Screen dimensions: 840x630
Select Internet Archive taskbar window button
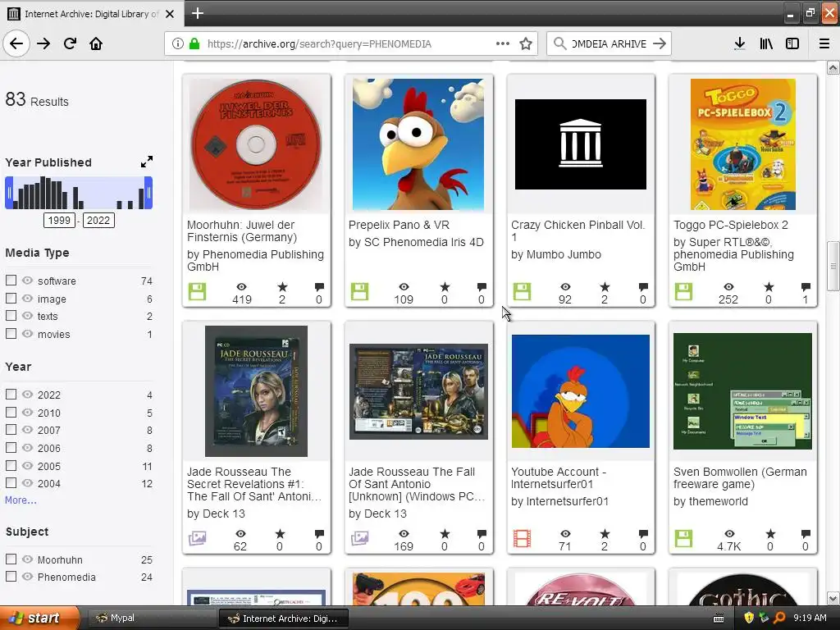(x=284, y=619)
